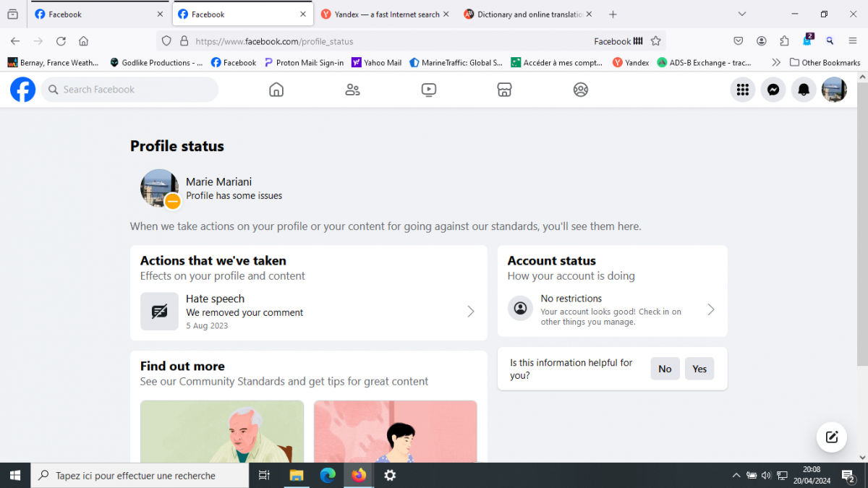Open the pink illustrated tips card

pos(396,432)
